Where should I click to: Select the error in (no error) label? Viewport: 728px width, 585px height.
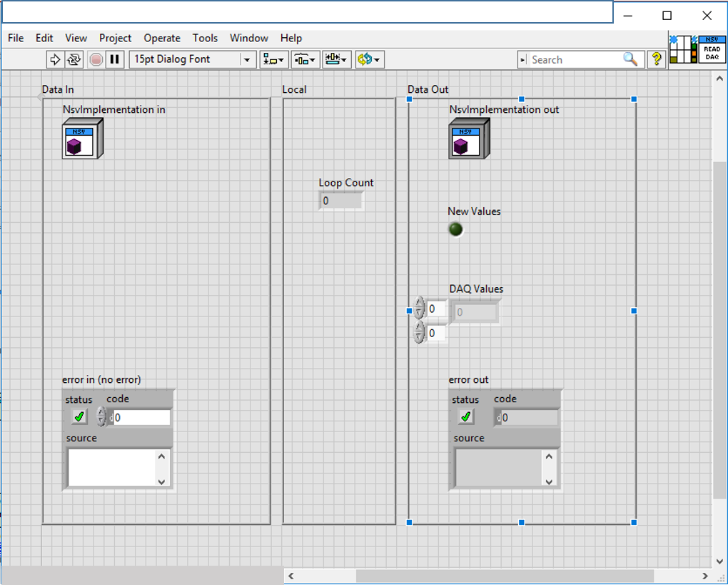pos(101,379)
